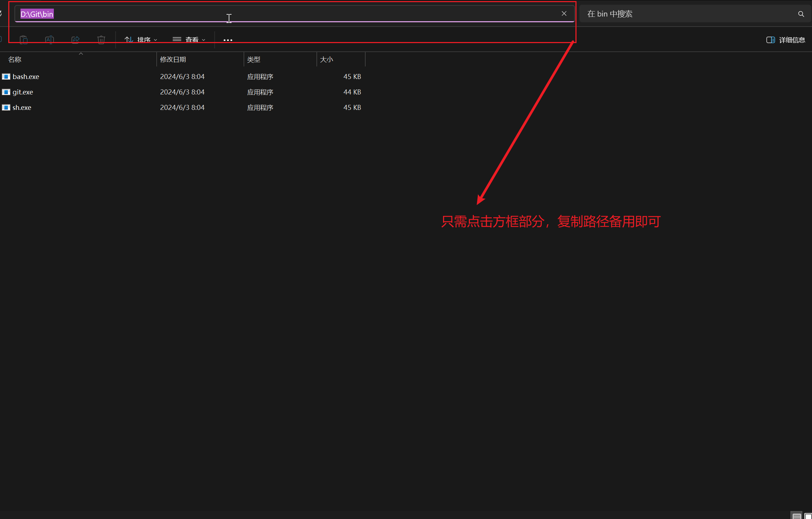Viewport: 812px width, 519px height.
Task: Click the bash.exe application icon
Action: pos(6,77)
